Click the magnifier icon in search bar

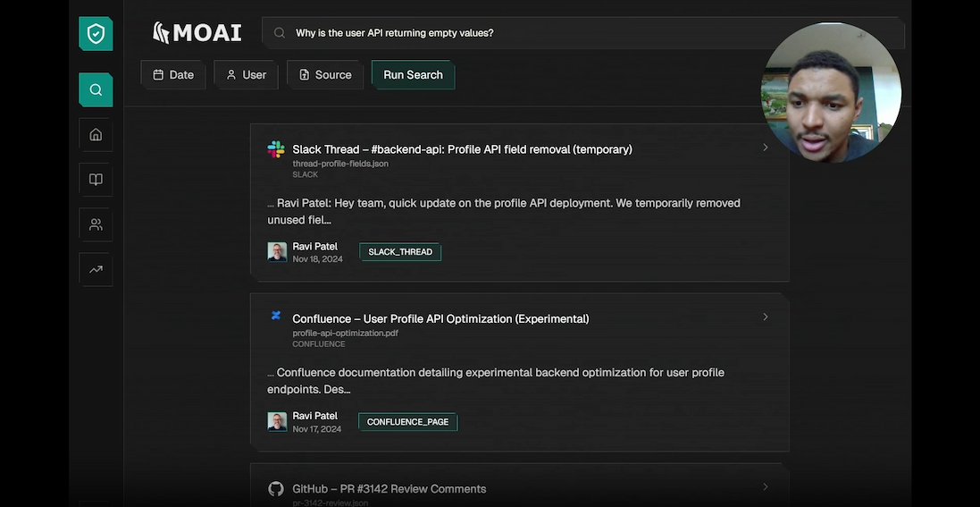[280, 33]
